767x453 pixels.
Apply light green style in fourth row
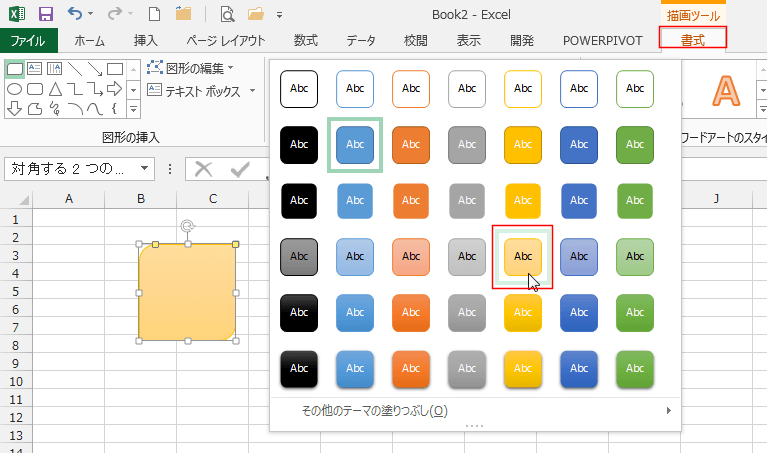tap(635, 257)
